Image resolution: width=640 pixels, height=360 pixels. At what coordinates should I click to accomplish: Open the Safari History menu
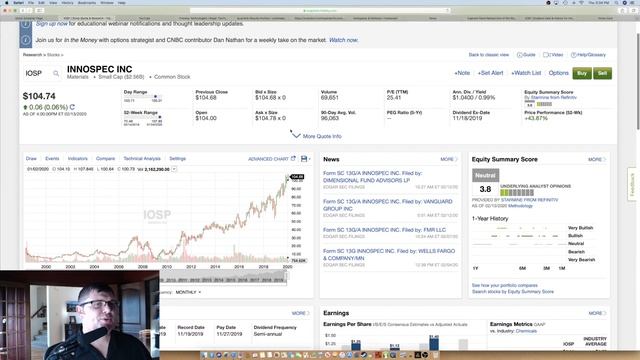tap(67, 2)
